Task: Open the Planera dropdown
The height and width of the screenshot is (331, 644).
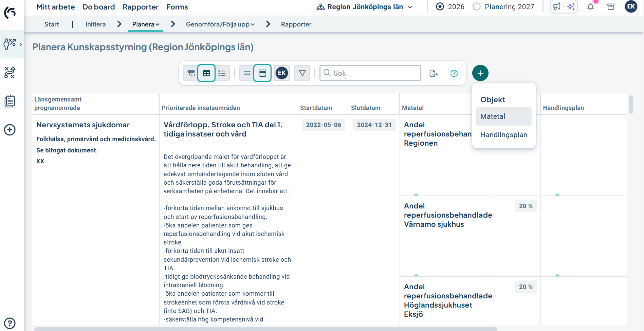Action: 146,24
